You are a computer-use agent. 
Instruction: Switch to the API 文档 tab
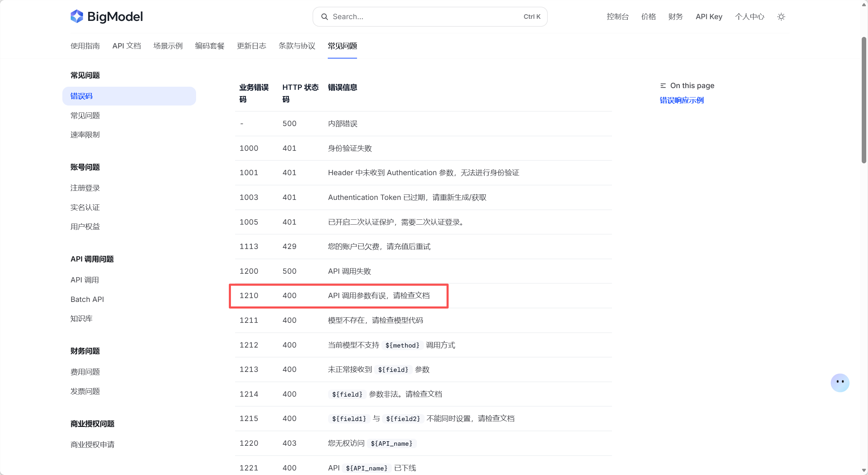(x=126, y=46)
